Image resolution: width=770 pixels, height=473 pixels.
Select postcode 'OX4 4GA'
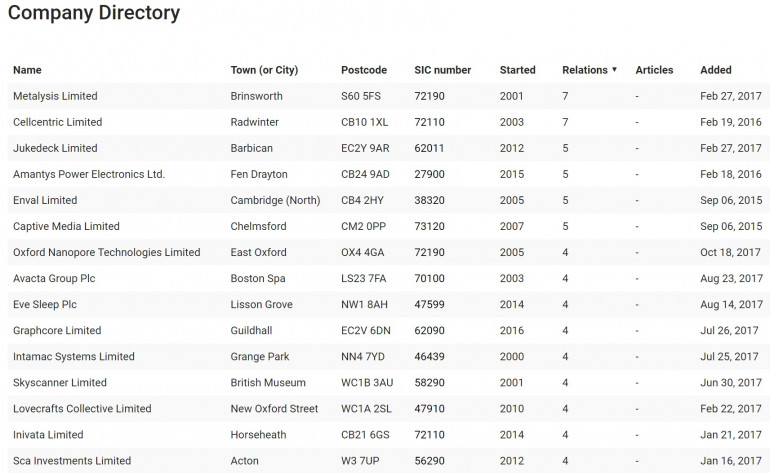coord(362,252)
